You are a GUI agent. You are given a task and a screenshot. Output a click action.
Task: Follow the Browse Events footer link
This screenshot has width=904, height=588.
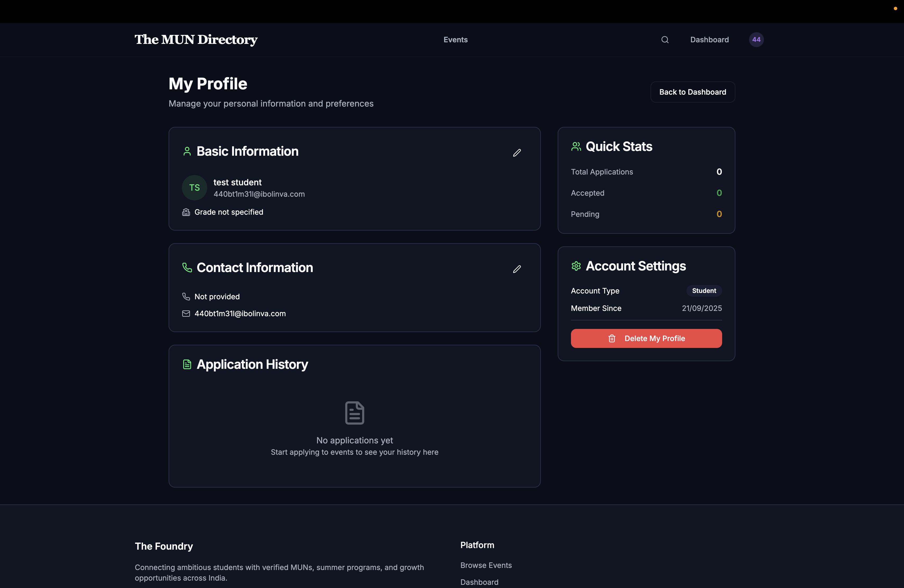click(486, 565)
